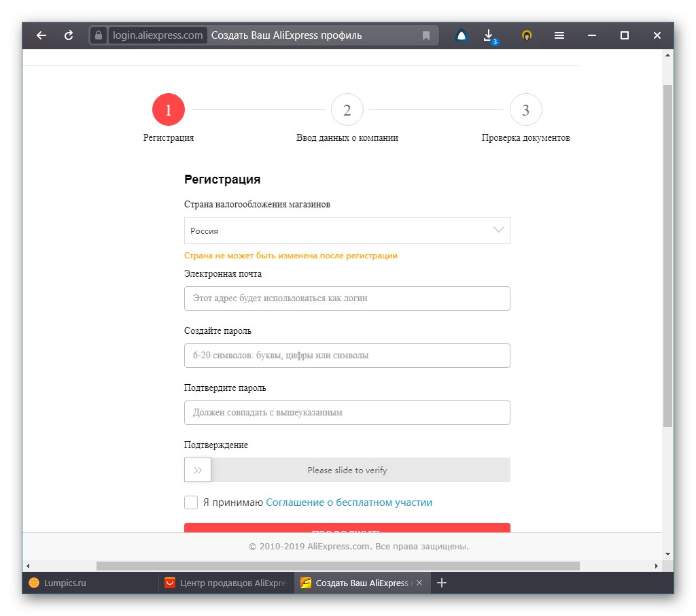Viewport: 696px width, 616px height.
Task: Maximize the browser window
Action: tap(625, 35)
